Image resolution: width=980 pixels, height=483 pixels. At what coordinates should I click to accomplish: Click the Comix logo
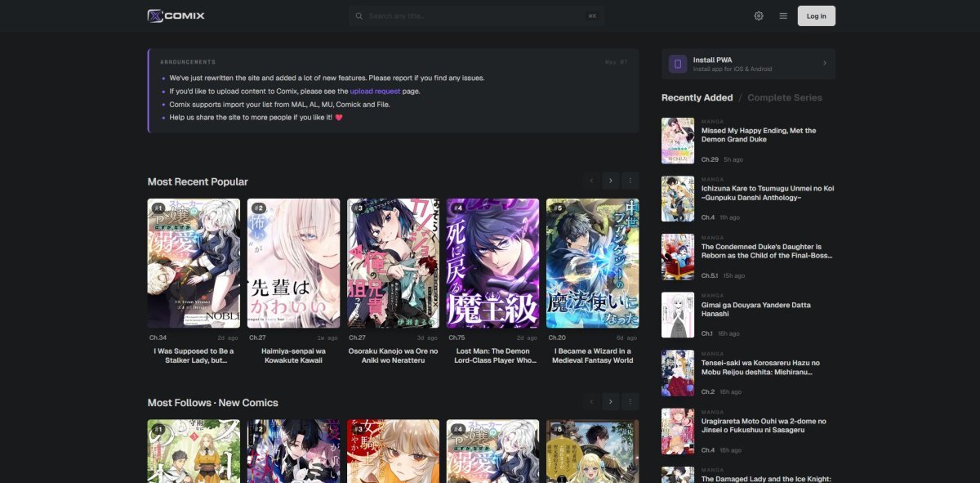click(x=176, y=16)
